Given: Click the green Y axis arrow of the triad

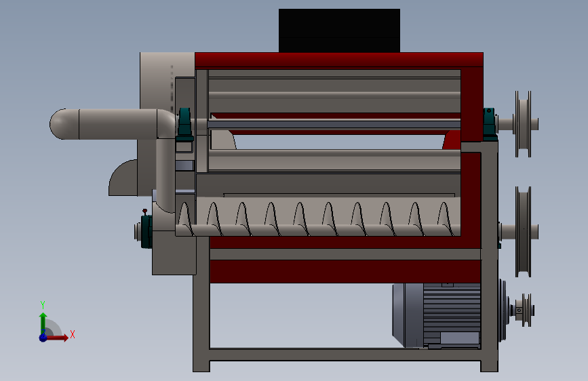Looking at the screenshot, I should click(x=43, y=323).
